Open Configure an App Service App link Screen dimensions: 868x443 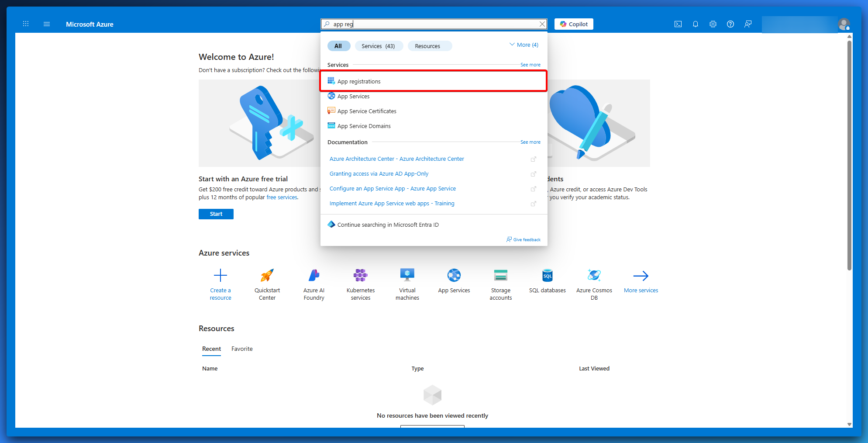tap(393, 189)
